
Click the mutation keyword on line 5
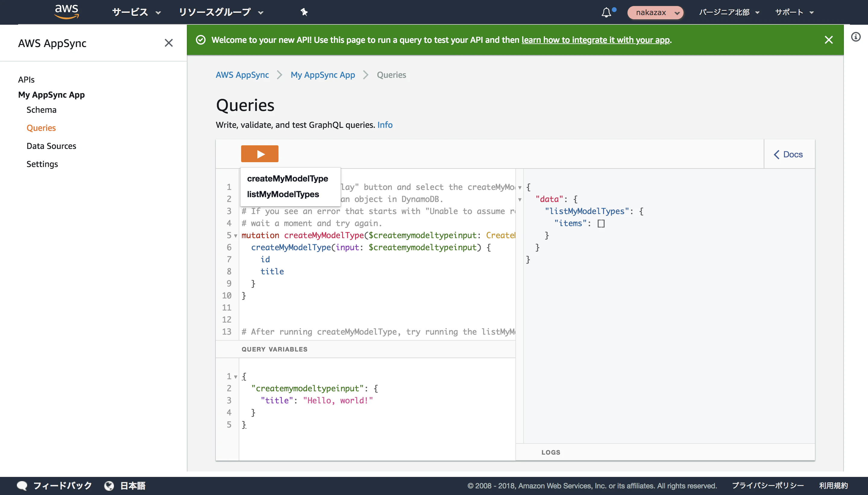point(260,235)
